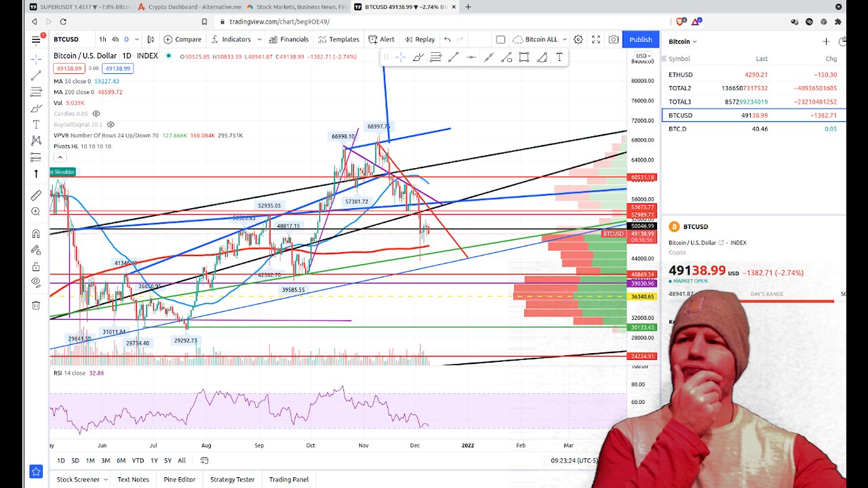Viewport: 868px width, 488px height.
Task: Select ETHUSD in the watchlist
Action: point(753,75)
